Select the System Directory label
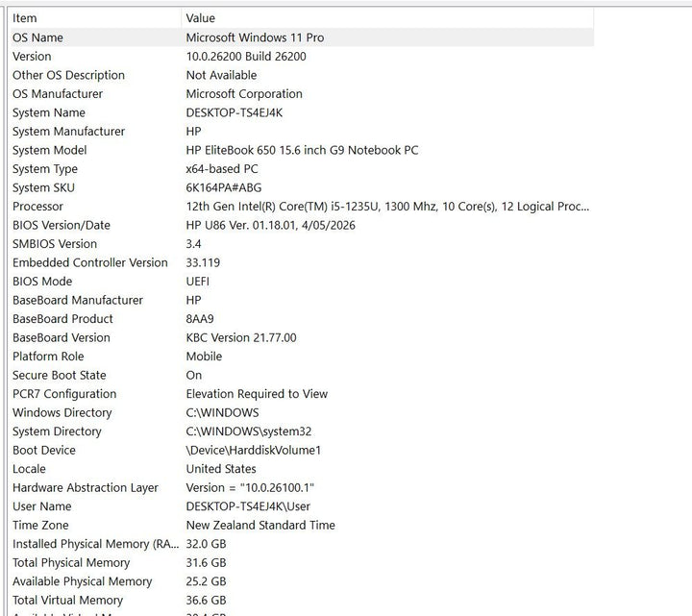The height and width of the screenshot is (616, 692). pos(57,431)
